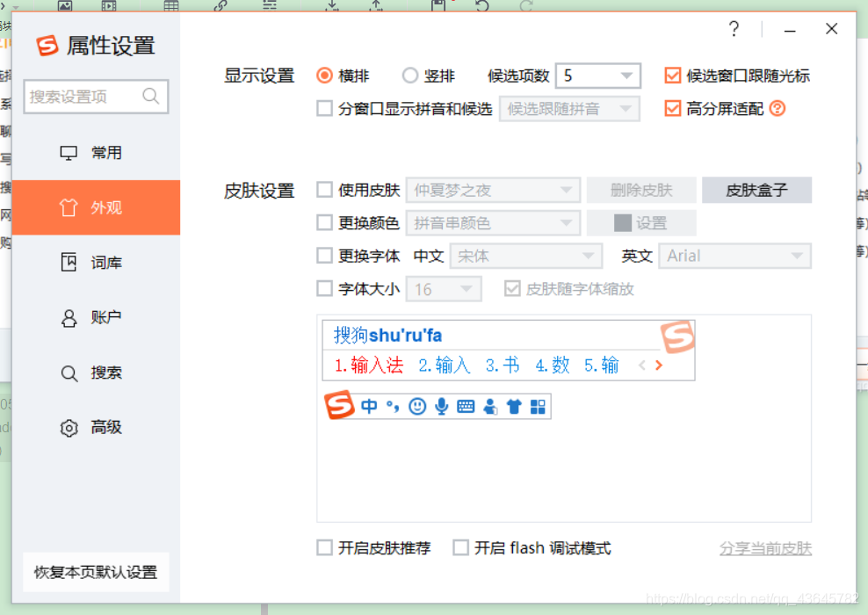
Task: Click the 1.输入法 candidate in the preview
Action: pyautogui.click(x=369, y=365)
